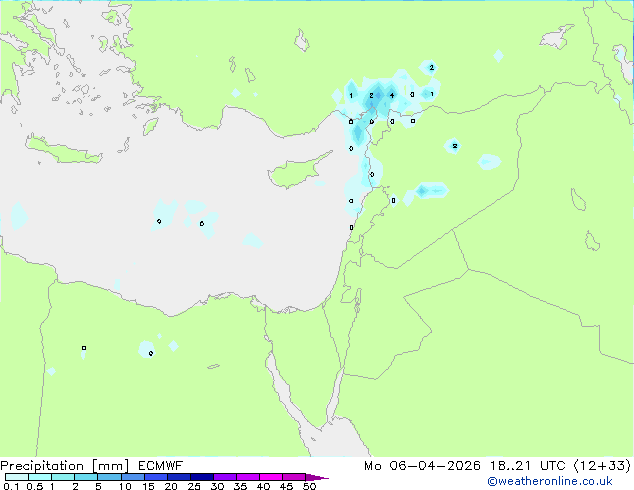The image size is (634, 490).
Task: Click the magenta 40–45 mm legend swatch
Action: click(x=271, y=477)
